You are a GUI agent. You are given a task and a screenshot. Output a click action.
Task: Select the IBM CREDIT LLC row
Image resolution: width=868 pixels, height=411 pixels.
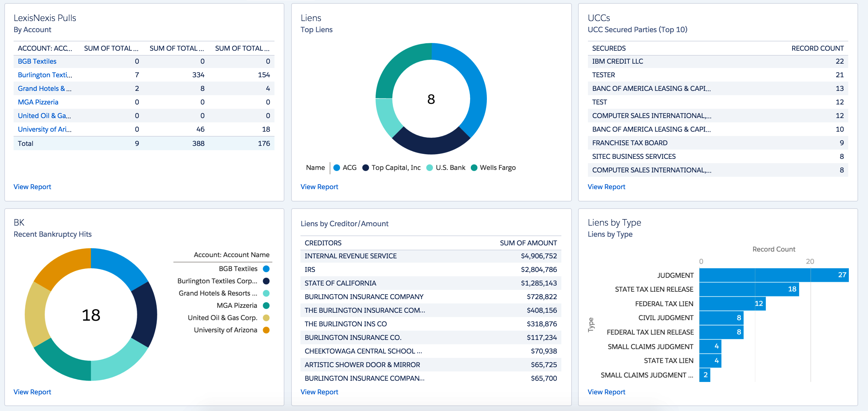point(617,61)
